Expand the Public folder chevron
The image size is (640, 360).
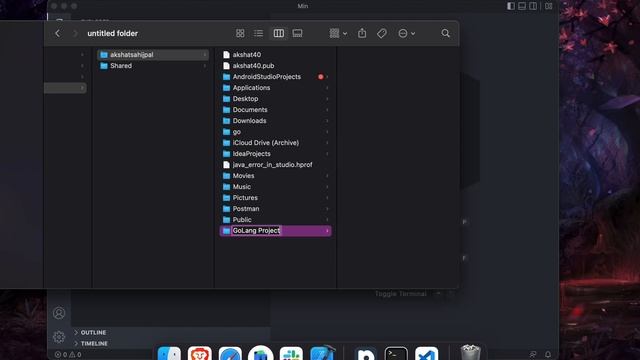coord(327,220)
